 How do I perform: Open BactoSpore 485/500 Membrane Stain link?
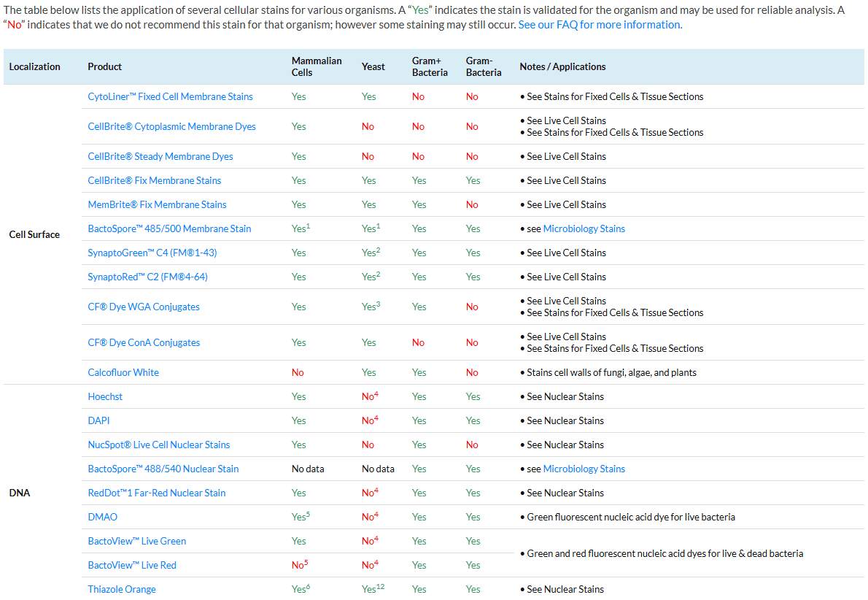click(x=168, y=228)
